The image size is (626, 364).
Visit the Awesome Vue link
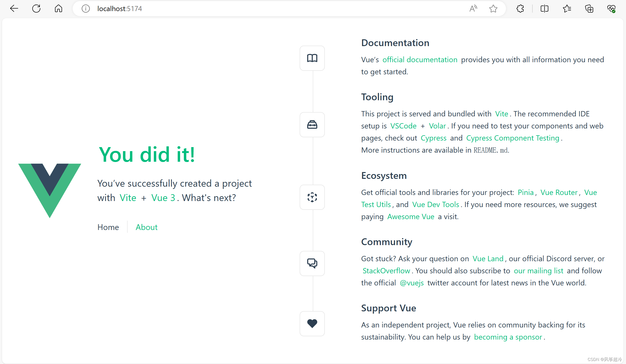411,217
